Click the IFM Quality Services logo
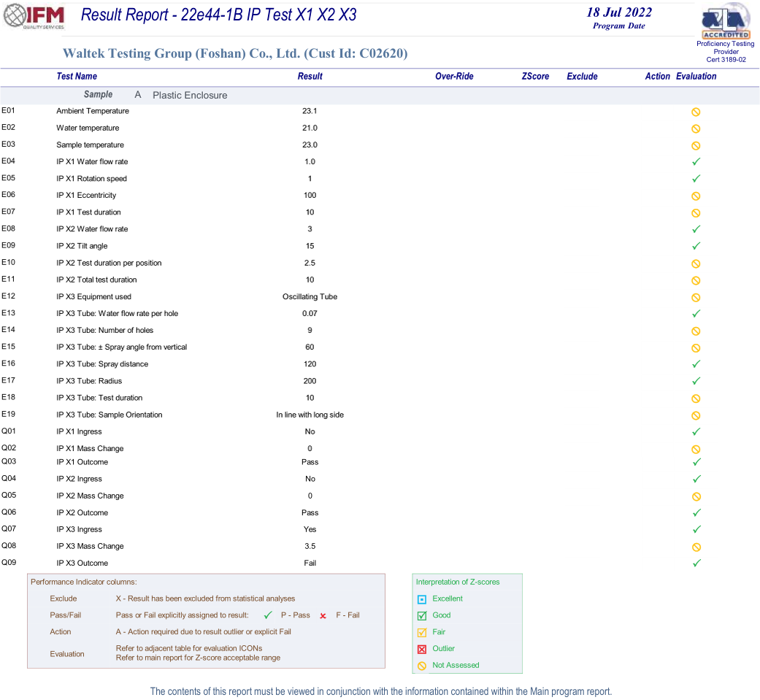760x700 pixels. 35,18
